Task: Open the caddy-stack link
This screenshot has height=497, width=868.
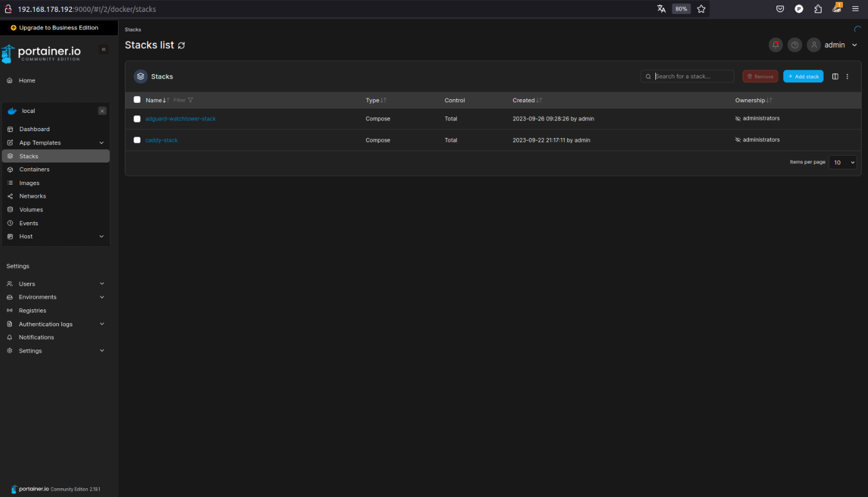Action: click(x=161, y=140)
